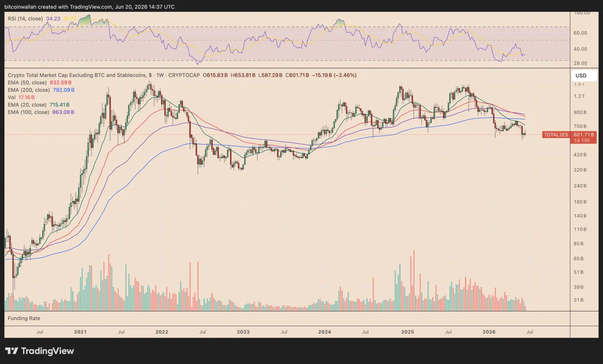This screenshot has width=603, height=364.
Task: Click the 420B price scale label
Action: click(x=580, y=155)
